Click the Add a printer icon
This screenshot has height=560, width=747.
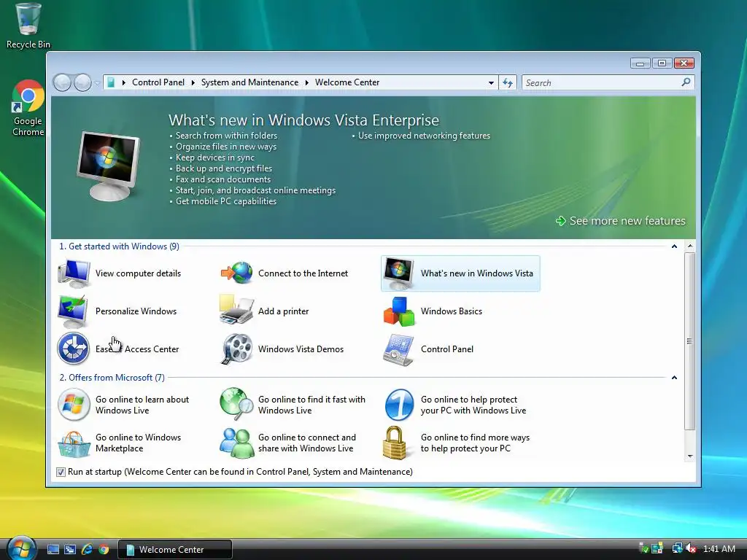[x=236, y=309]
